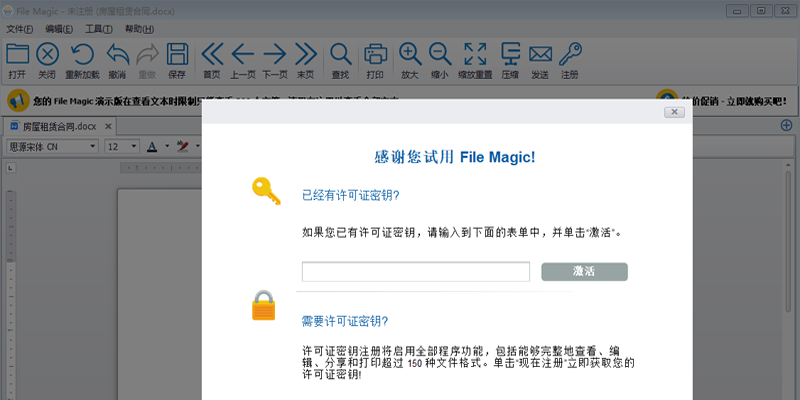Screen dimensions: 800x400
Task: Click the 打开 (Open) folder icon
Action: pyautogui.click(x=17, y=54)
